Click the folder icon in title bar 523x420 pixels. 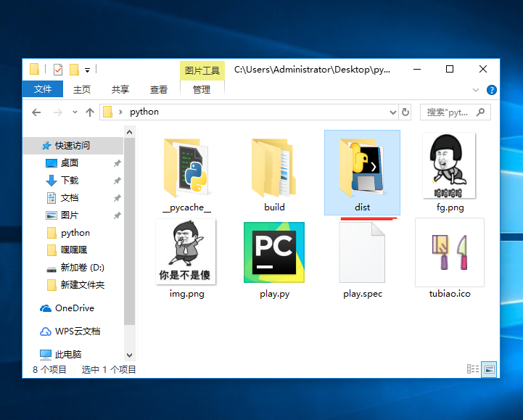pyautogui.click(x=34, y=69)
